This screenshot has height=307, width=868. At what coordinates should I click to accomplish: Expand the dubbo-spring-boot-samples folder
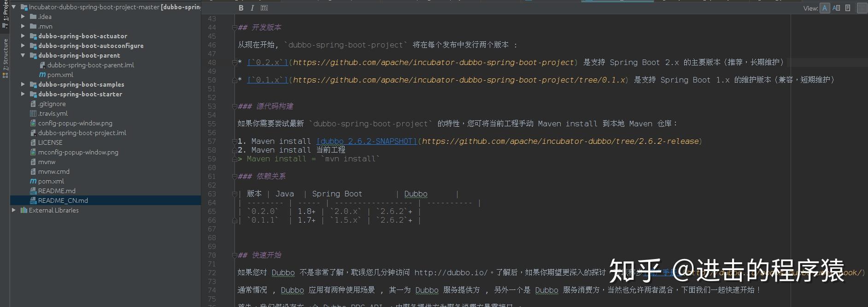pyautogui.click(x=23, y=84)
